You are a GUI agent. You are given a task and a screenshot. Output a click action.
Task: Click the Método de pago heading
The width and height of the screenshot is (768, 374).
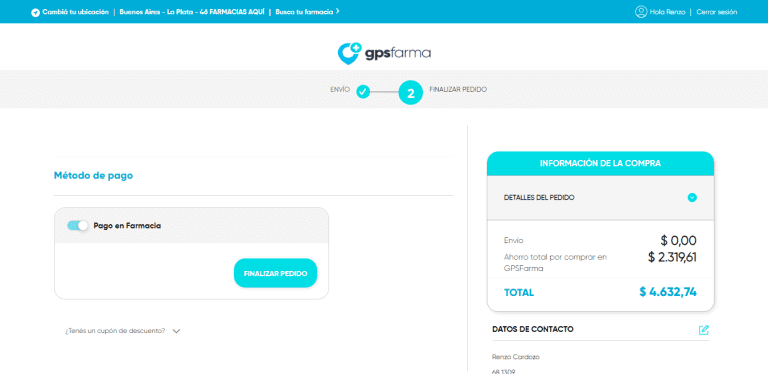93,175
